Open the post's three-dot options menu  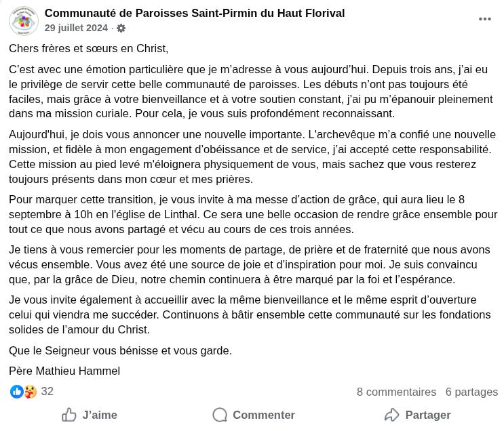(484, 20)
